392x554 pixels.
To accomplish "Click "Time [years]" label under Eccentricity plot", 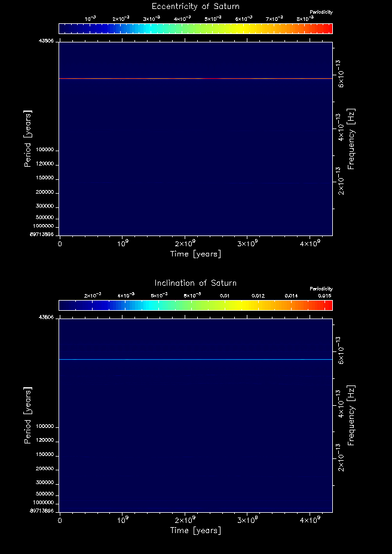I will [195, 254].
